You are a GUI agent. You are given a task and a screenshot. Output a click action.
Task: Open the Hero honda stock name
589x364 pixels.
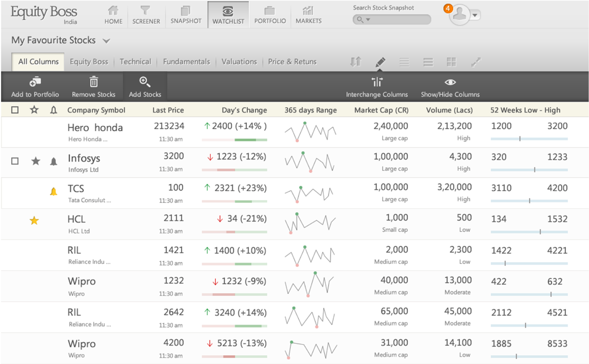pyautogui.click(x=95, y=127)
